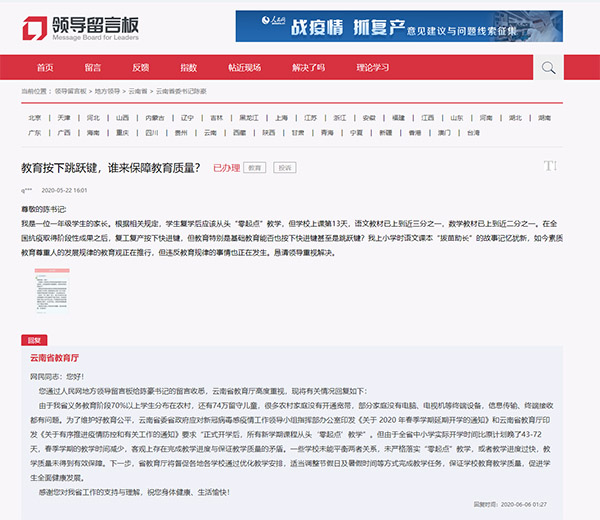Screen dimensions: 600x520
Task: Select the 新疆 region link
Action: 385,133
